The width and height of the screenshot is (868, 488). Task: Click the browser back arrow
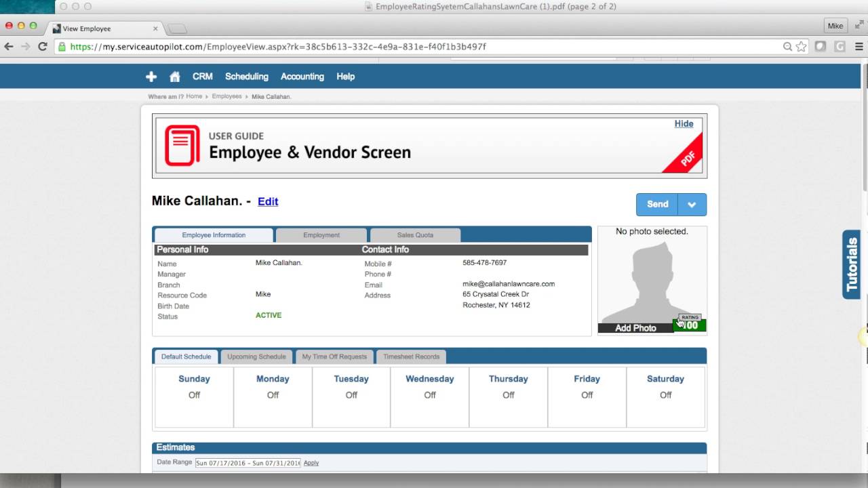click(x=9, y=47)
